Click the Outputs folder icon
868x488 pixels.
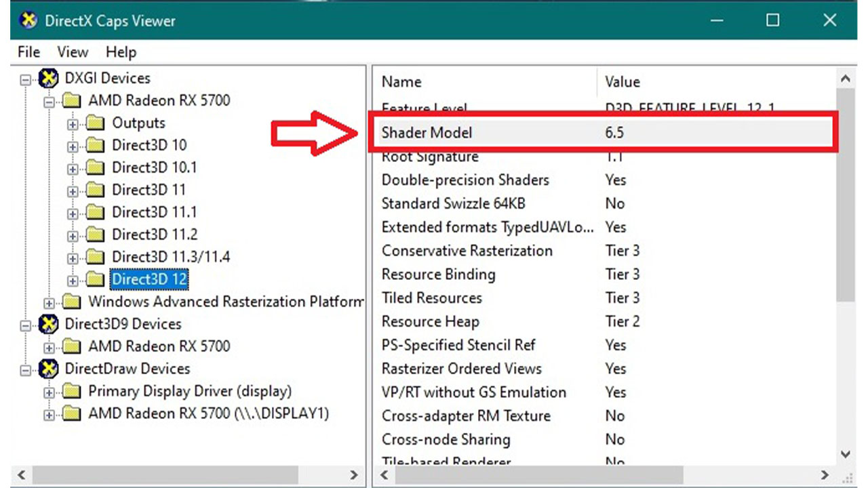(96, 123)
